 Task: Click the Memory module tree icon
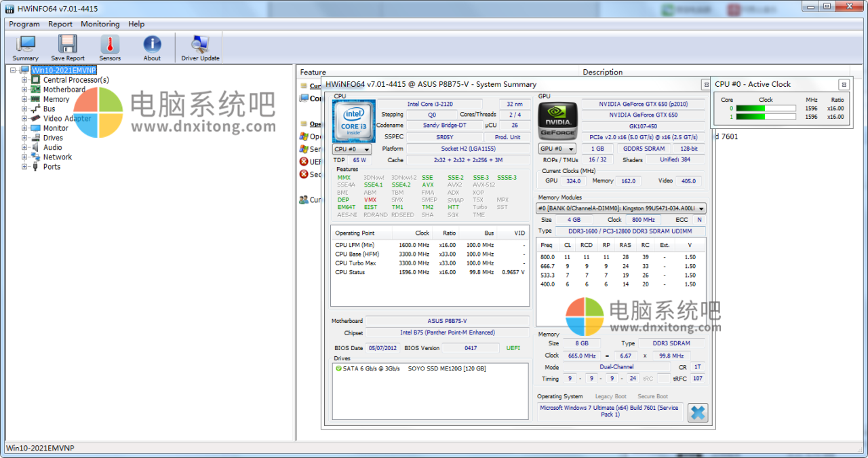[36, 99]
